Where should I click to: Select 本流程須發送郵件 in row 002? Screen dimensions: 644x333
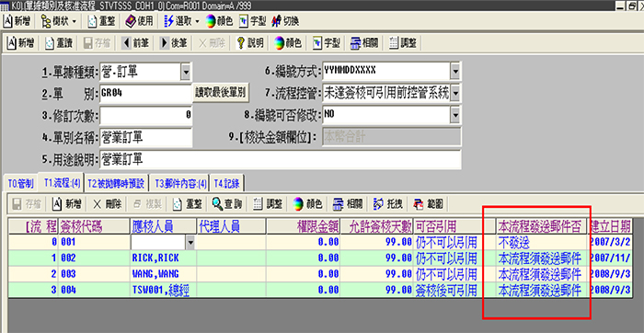[x=542, y=258]
